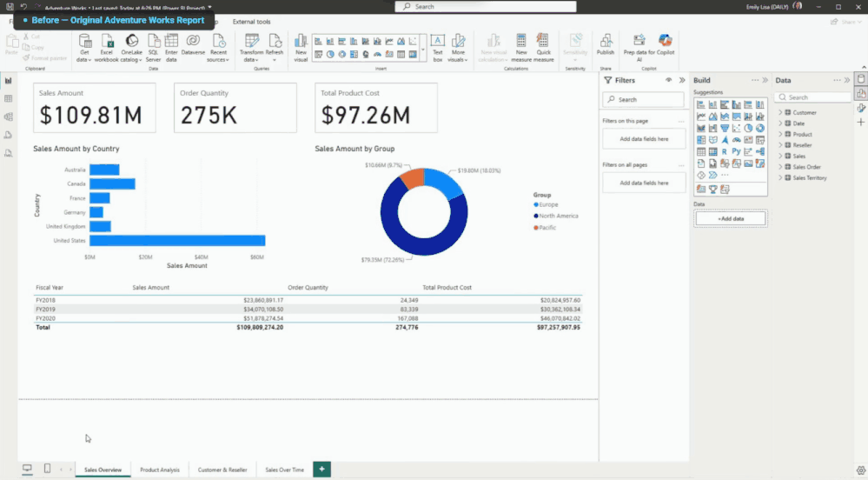This screenshot has height=480, width=868.
Task: Select the Donut chart visual in Build pane
Action: (x=760, y=128)
